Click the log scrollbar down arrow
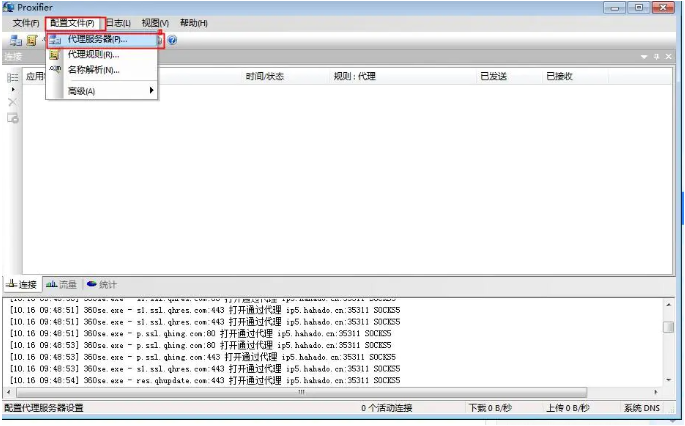This screenshot has width=685, height=426. click(668, 380)
